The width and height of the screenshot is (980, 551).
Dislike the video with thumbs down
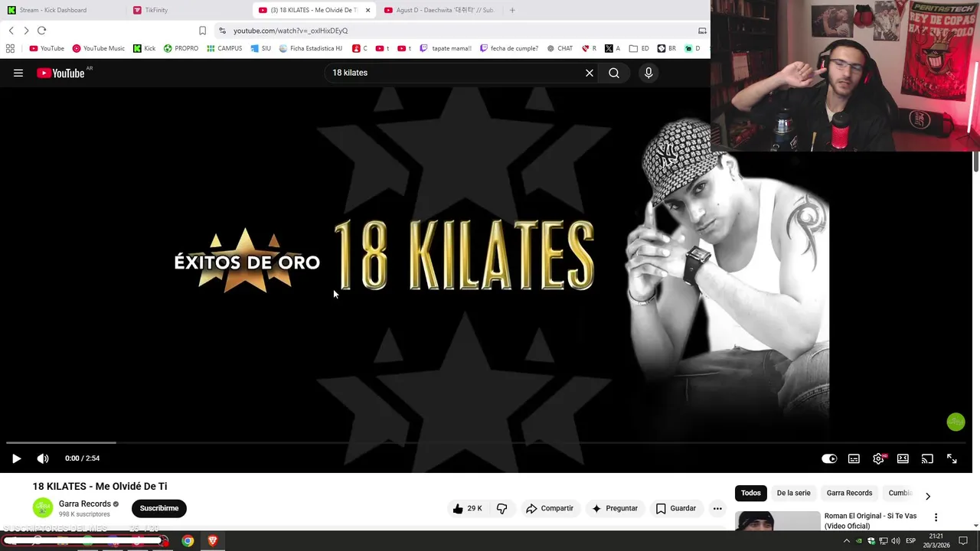tap(502, 508)
